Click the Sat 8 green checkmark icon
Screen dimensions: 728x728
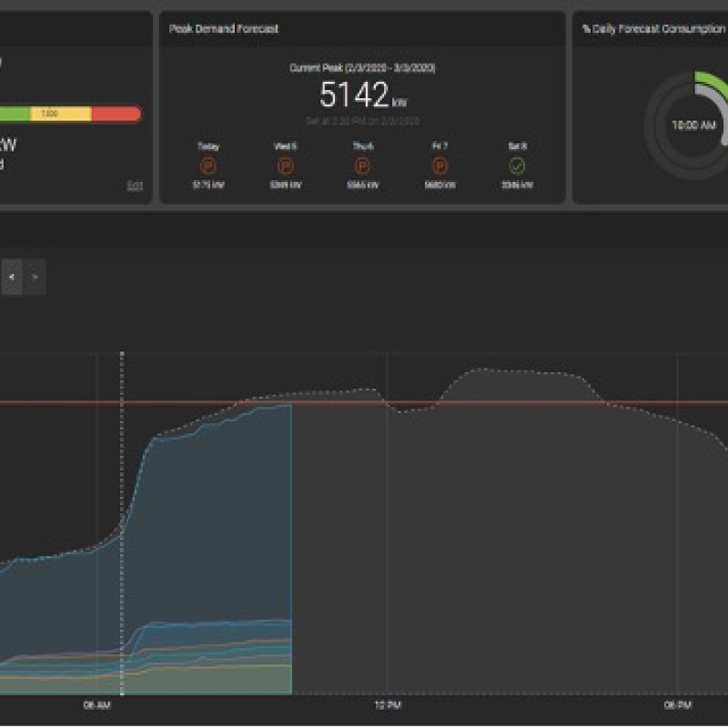point(519,167)
